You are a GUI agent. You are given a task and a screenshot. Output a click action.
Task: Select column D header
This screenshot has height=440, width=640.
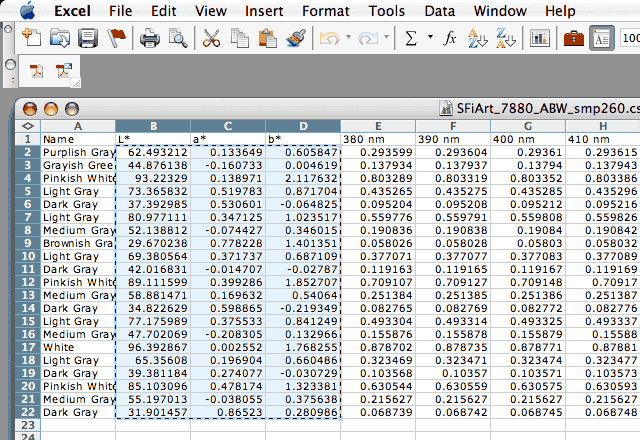coord(303,126)
